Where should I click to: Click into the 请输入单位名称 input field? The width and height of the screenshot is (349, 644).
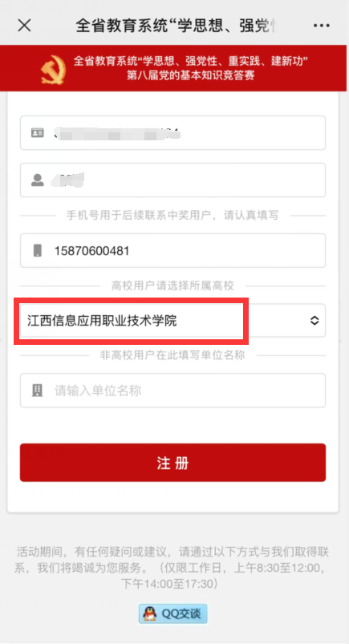(172, 391)
